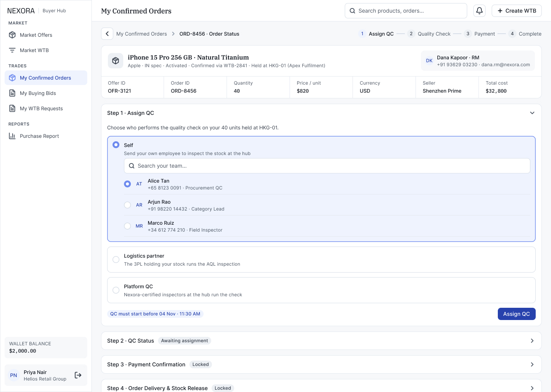Click the Offer ID value OFR-3121
The height and width of the screenshot is (392, 551).
[119, 91]
